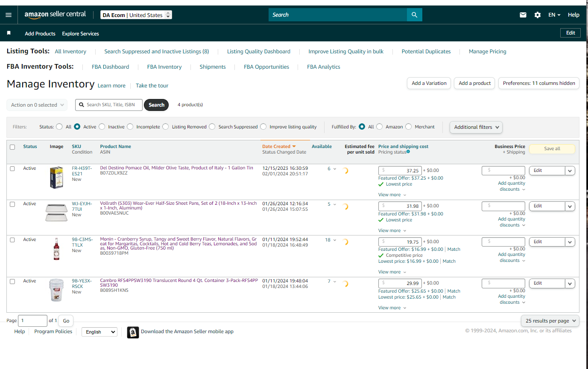Open Edit dropdown arrow for Monin row

tap(570, 242)
